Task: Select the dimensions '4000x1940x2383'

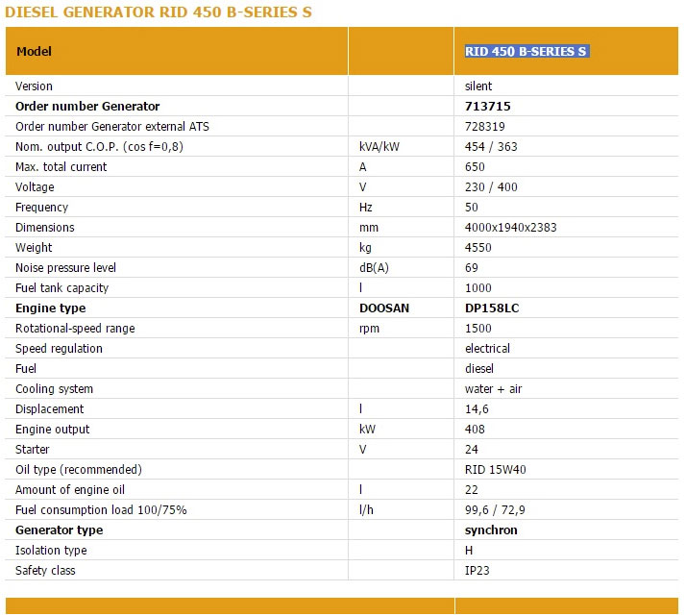Action: click(511, 227)
